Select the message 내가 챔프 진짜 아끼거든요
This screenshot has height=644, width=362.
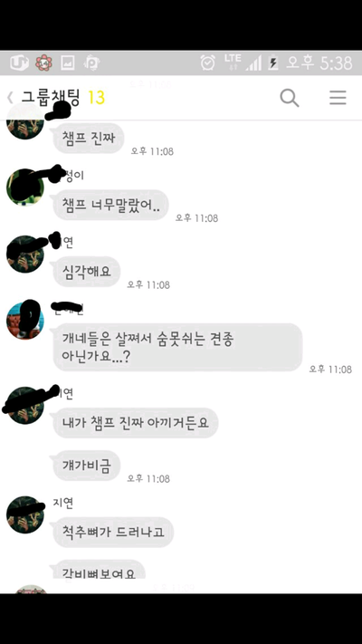tap(136, 423)
